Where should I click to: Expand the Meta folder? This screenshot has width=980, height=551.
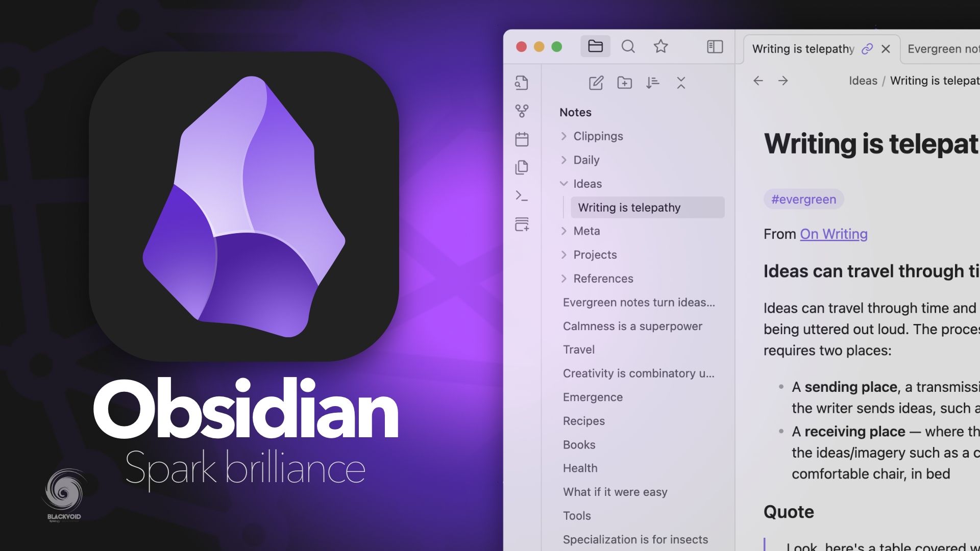pos(564,231)
